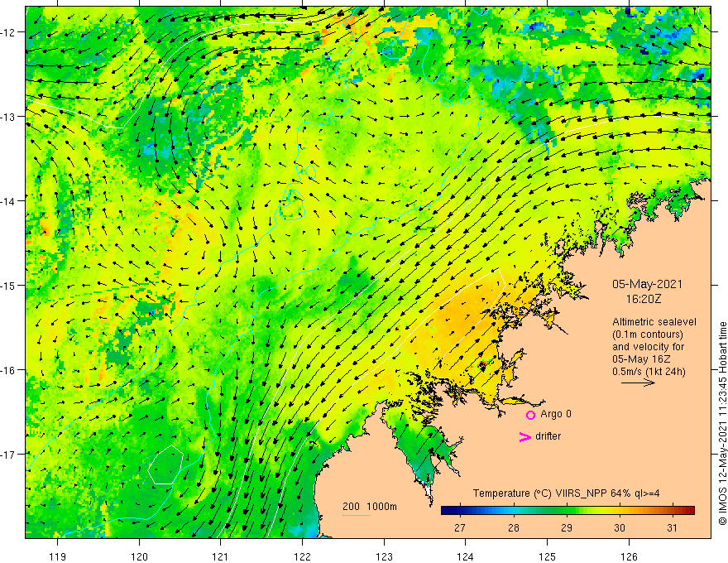Viewport: 728px width, 563px height.
Task: Click the longitude axis label 123
Action: pos(384,556)
